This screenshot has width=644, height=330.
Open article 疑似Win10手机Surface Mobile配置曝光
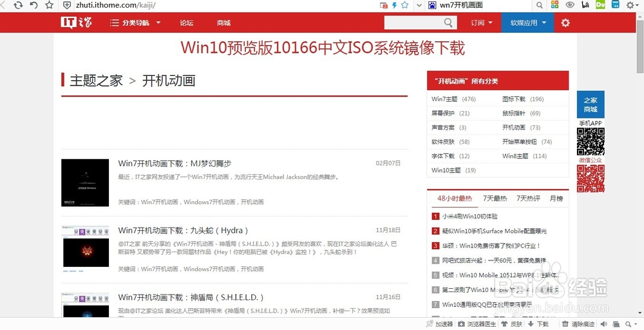(495, 231)
